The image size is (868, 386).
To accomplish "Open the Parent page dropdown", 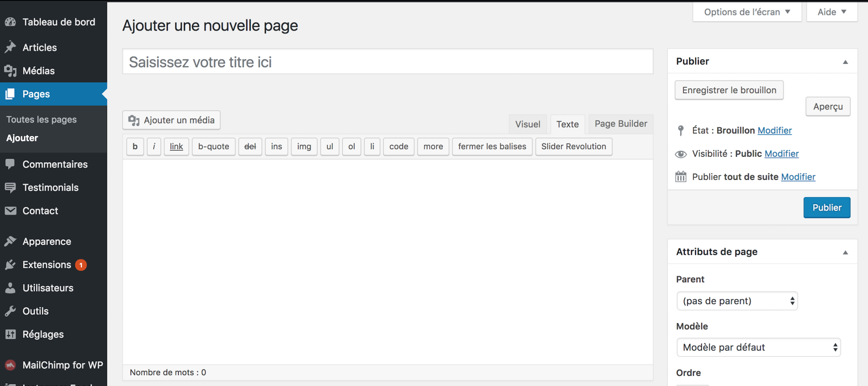I will tap(737, 301).
